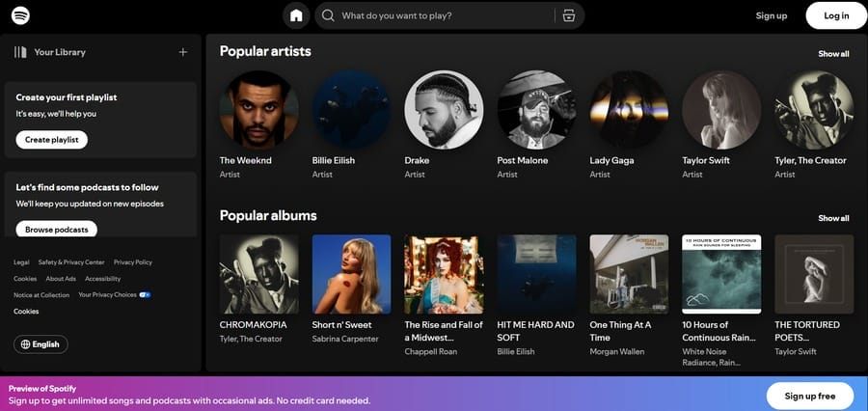Click 'Tyler, The Creator' under CHROMAKOPIA
Image resolution: width=868 pixels, height=411 pixels.
(x=251, y=339)
